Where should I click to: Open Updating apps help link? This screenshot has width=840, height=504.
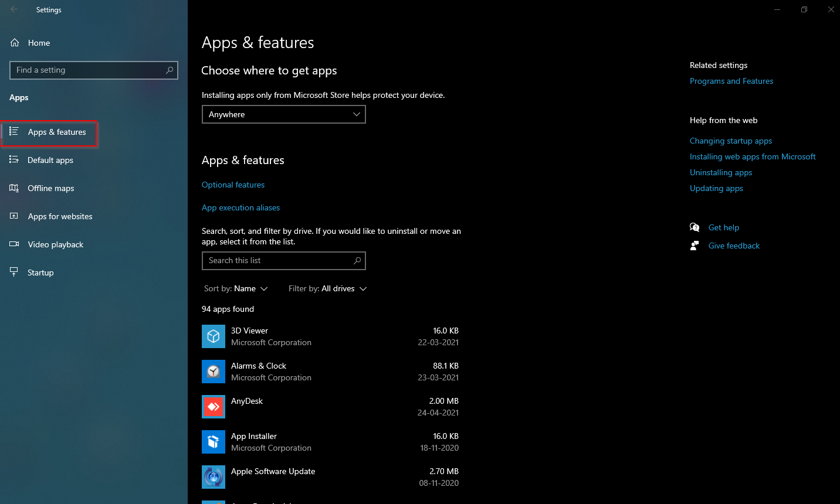(716, 188)
